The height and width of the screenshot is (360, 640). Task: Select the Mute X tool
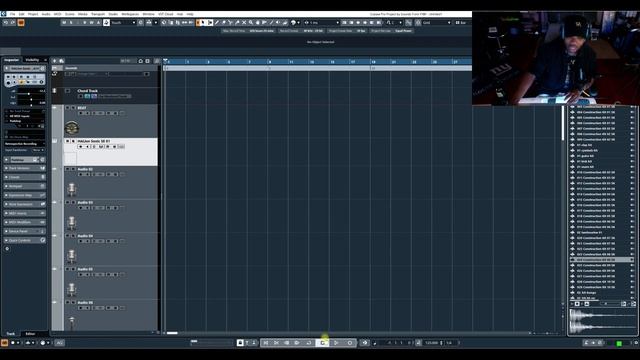pos(244,23)
